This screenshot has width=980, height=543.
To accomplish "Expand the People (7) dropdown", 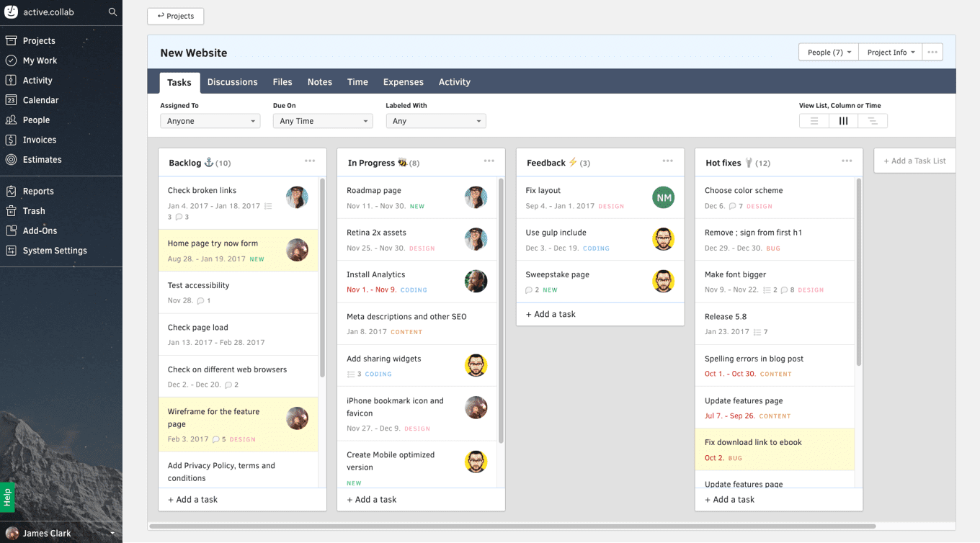I will 828,53.
